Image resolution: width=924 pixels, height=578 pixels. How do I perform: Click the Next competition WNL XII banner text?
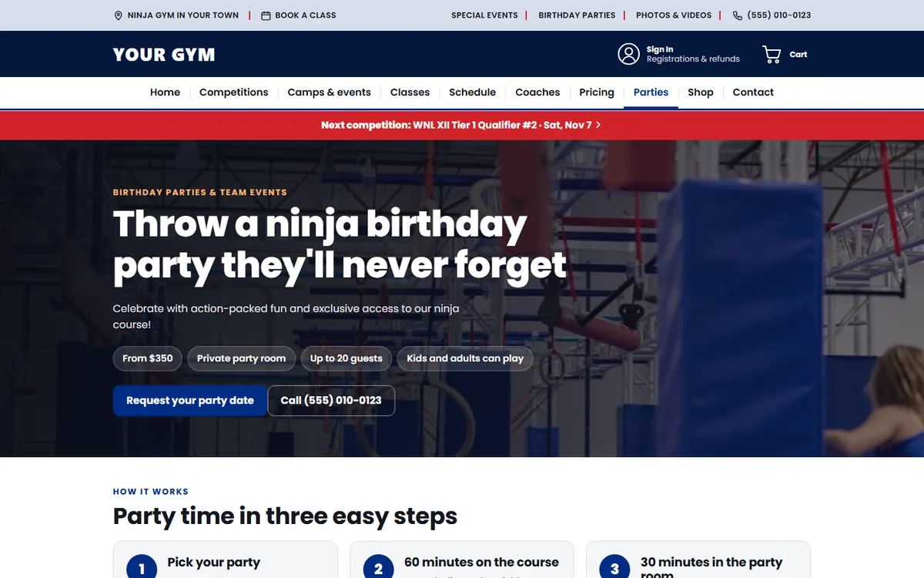pyautogui.click(x=457, y=125)
